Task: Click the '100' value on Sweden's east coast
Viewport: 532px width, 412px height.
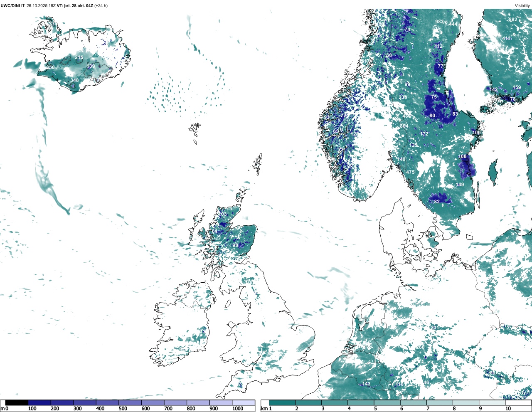Action: pyautogui.click(x=476, y=133)
